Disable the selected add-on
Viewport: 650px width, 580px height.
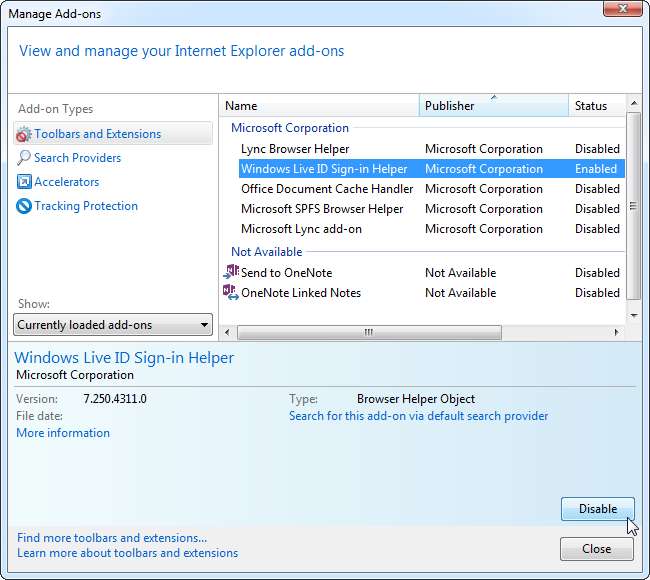point(597,509)
